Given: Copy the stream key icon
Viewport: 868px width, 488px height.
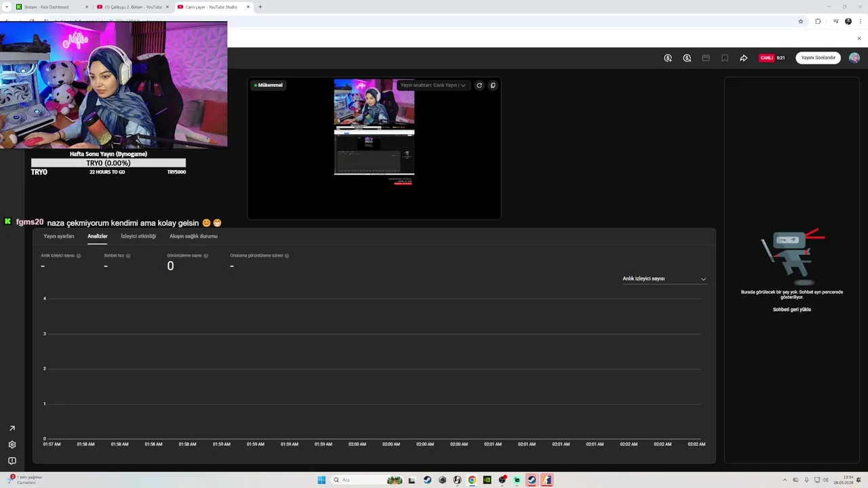Looking at the screenshot, I should pyautogui.click(x=493, y=85).
